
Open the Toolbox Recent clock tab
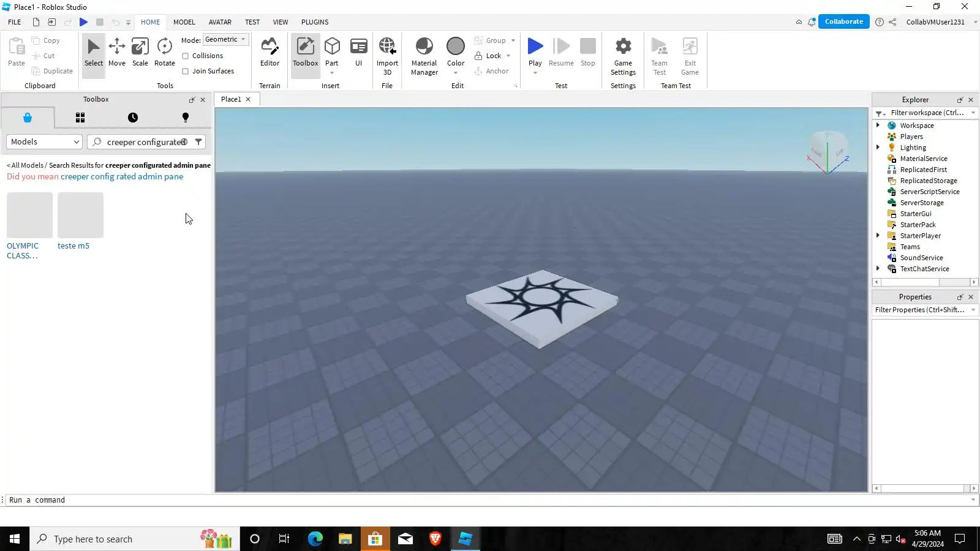point(133,118)
